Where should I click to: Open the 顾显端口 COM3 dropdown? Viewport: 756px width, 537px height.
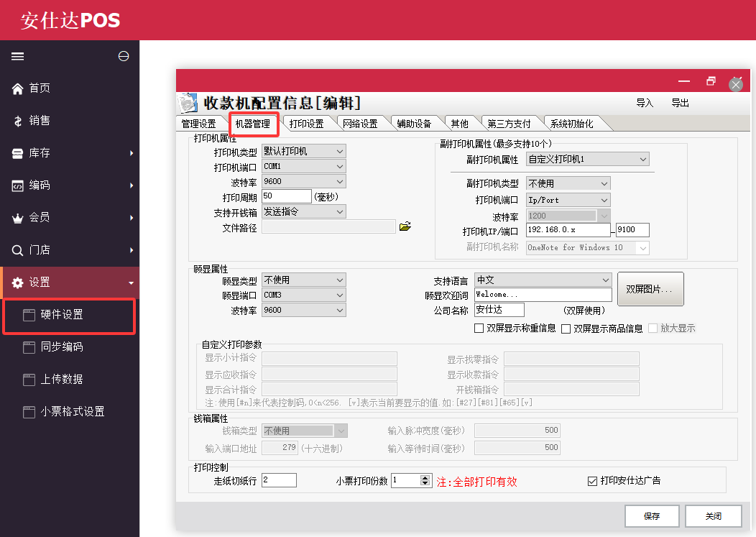point(304,295)
